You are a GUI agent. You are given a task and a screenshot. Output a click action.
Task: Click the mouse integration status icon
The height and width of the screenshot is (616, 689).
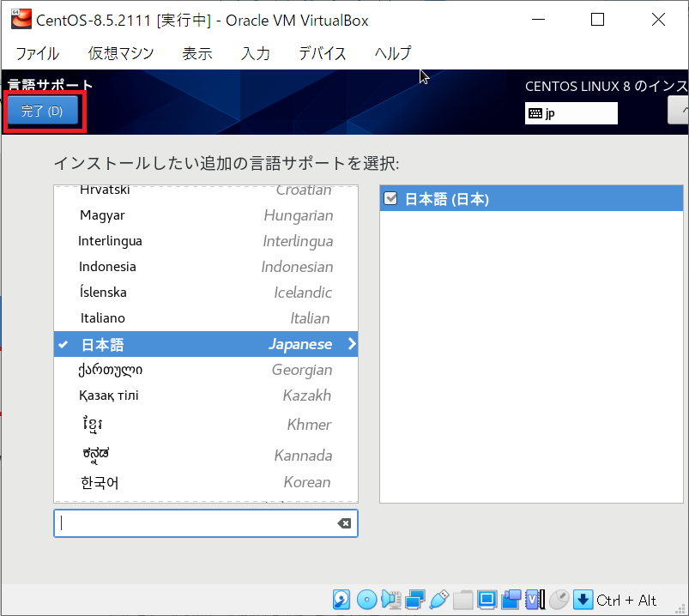(x=559, y=600)
